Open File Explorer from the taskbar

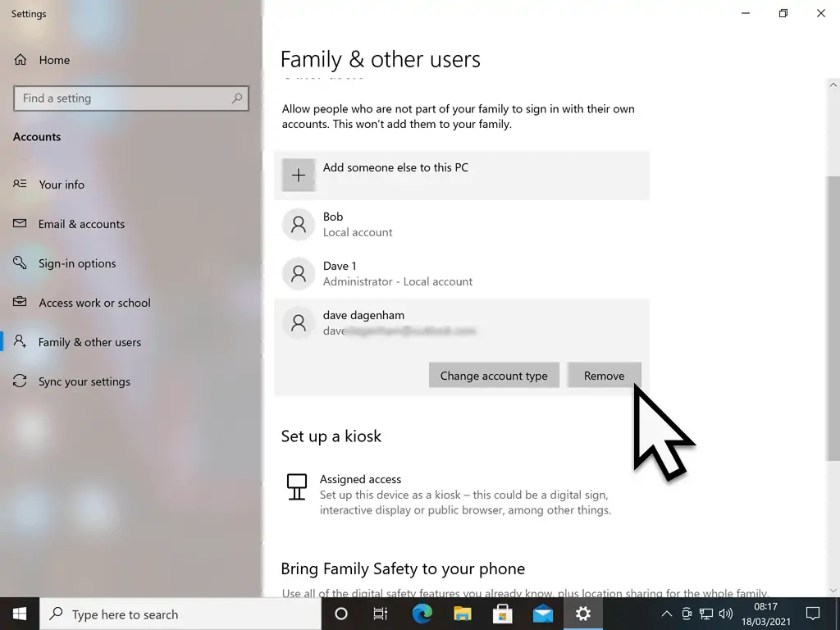point(463,614)
